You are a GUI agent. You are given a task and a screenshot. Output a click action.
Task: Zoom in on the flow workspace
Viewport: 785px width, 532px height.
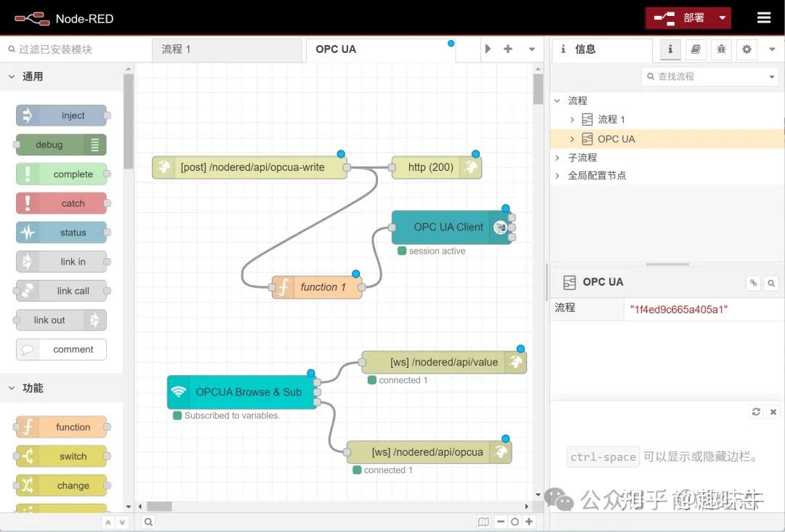click(x=529, y=522)
